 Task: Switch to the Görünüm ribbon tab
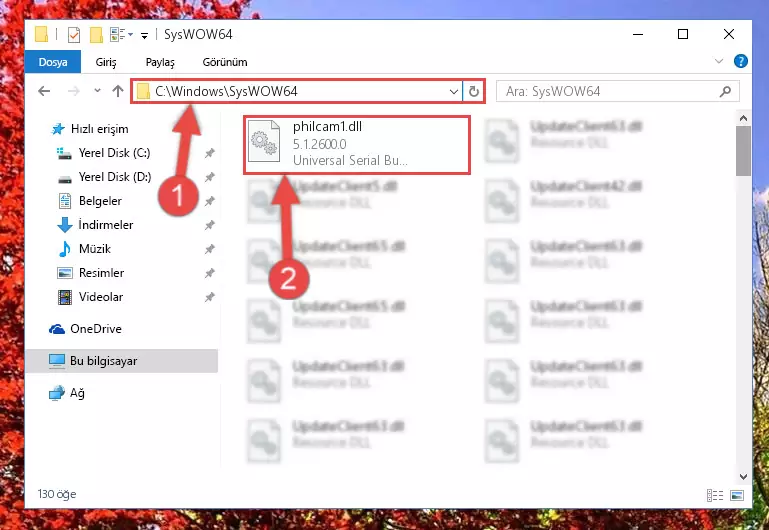click(225, 62)
